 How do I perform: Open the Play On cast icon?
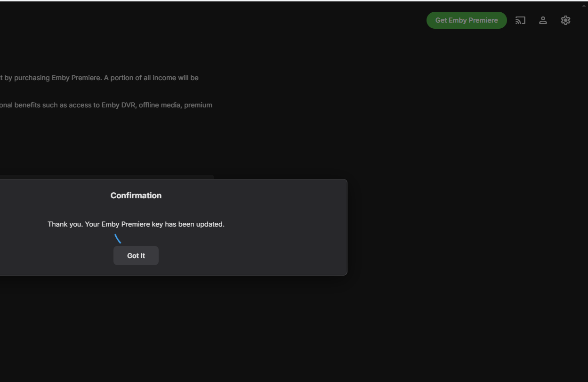520,20
